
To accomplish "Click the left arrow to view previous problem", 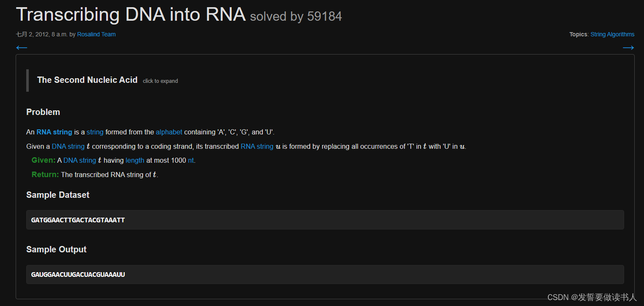I will (x=21, y=47).
